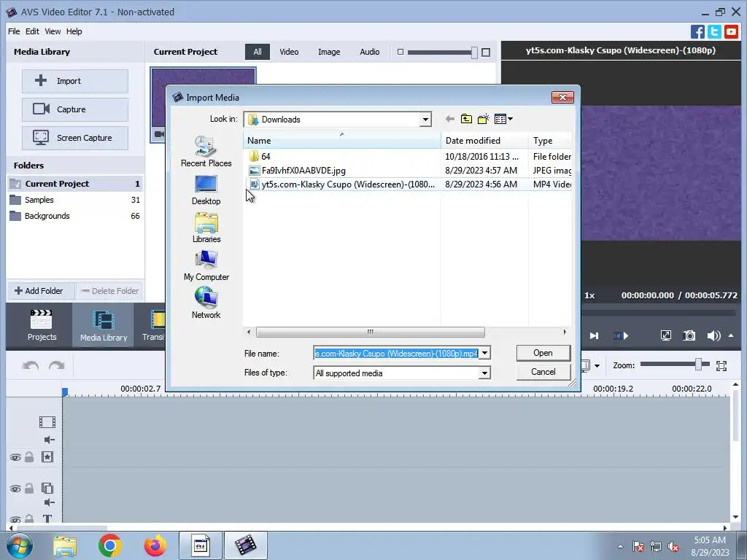The width and height of the screenshot is (747, 560).
Task: Select Libraries in places bar
Action: [x=206, y=227]
